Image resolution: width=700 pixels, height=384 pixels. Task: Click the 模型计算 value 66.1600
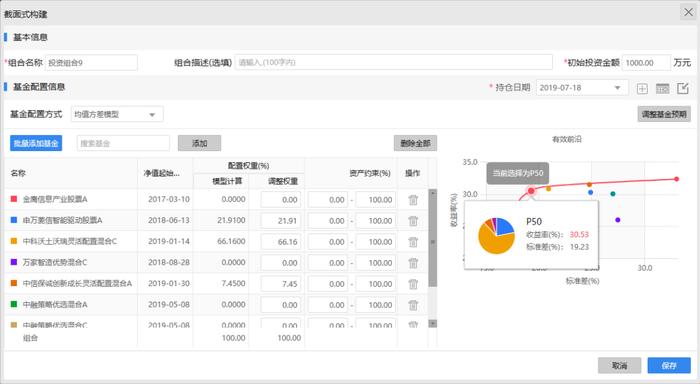(x=231, y=241)
